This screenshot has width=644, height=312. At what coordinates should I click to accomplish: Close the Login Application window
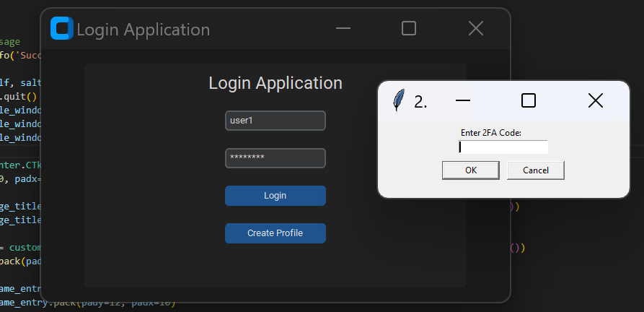pyautogui.click(x=475, y=28)
